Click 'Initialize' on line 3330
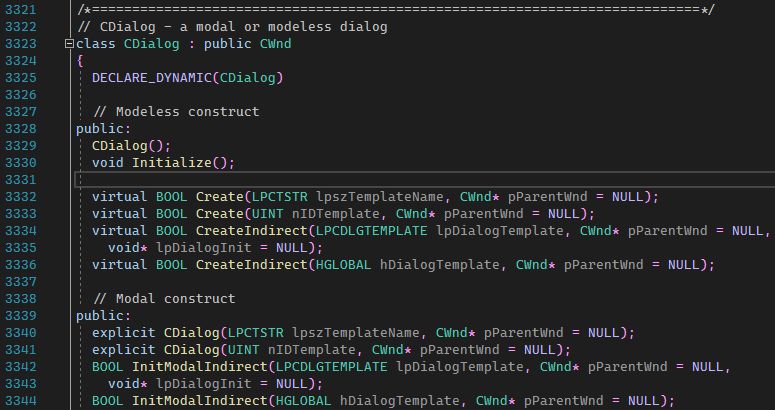 click(172, 163)
